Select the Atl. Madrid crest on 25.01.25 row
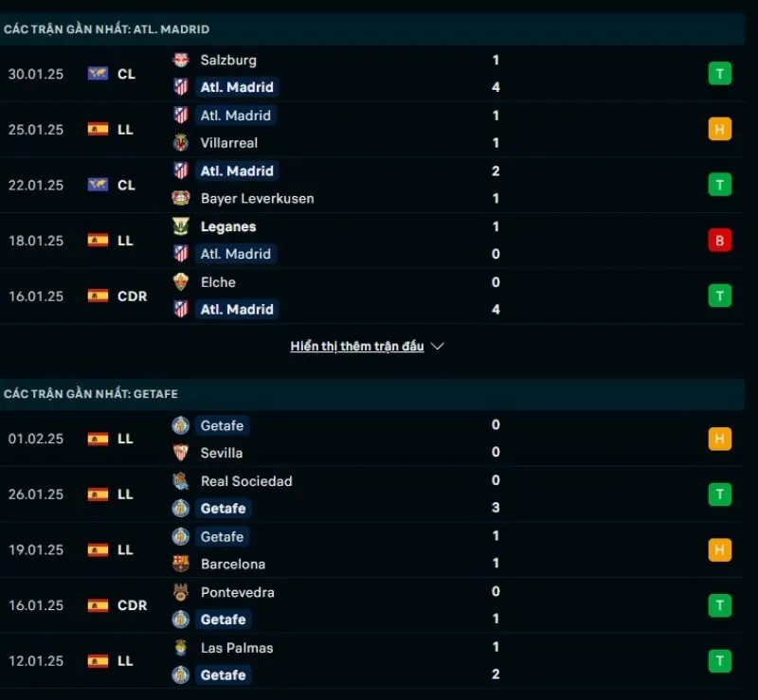The width and height of the screenshot is (758, 700). (x=181, y=116)
